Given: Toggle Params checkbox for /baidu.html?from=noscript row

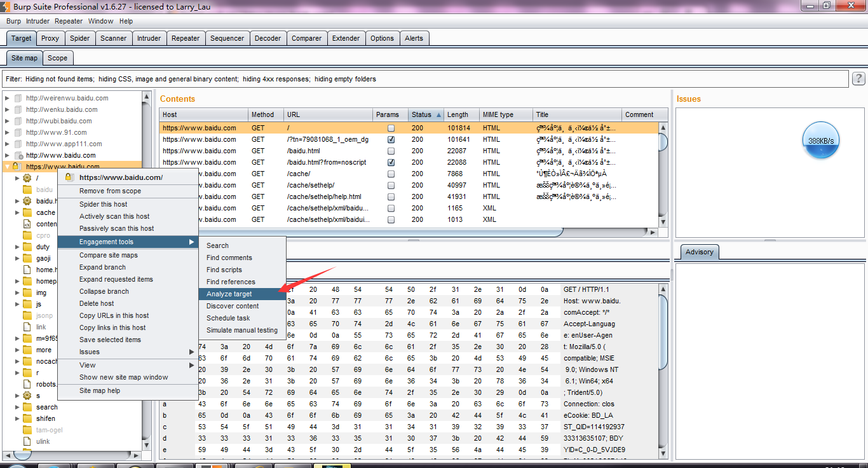Looking at the screenshot, I should [391, 162].
